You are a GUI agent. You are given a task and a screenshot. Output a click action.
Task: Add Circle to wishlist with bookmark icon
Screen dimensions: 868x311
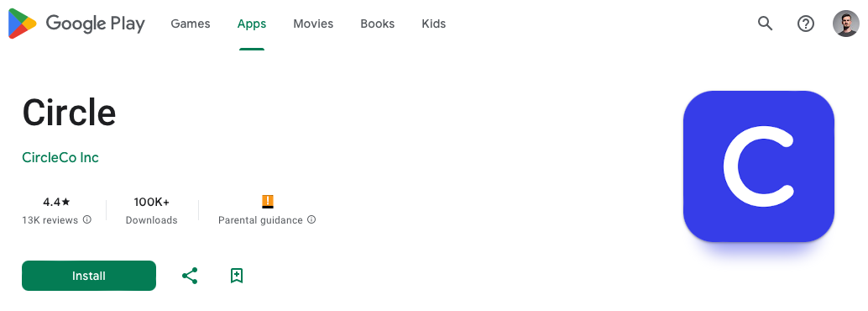(x=237, y=276)
